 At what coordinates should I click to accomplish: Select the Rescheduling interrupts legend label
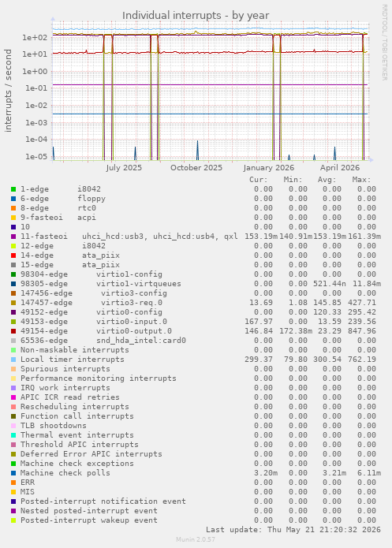[x=74, y=407]
